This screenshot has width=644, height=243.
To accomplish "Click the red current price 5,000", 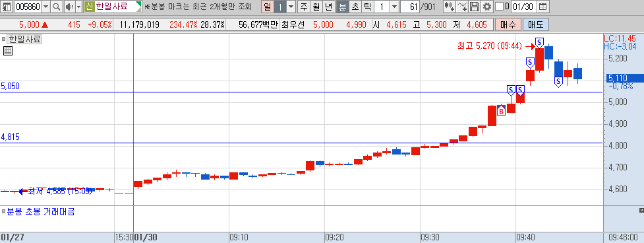I will [29, 25].
